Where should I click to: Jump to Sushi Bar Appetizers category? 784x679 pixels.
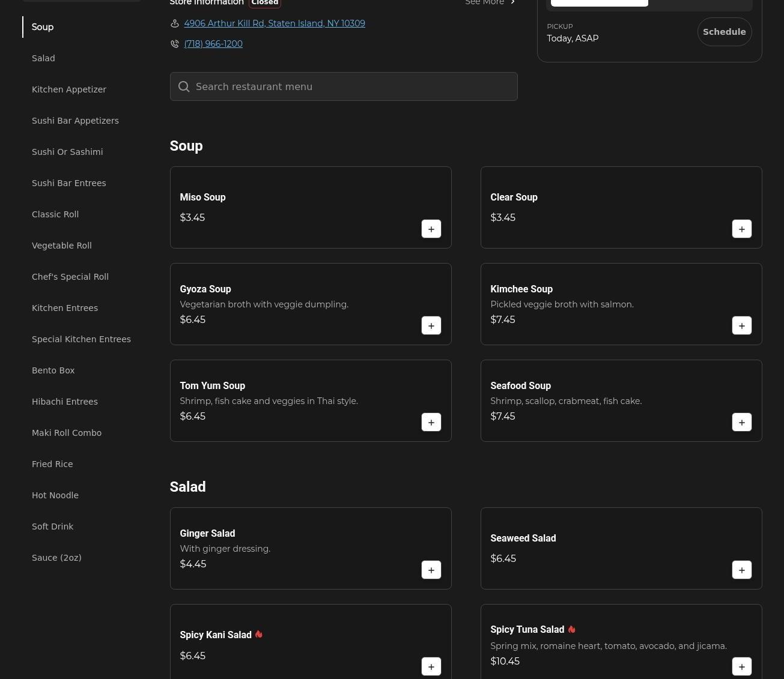[75, 121]
